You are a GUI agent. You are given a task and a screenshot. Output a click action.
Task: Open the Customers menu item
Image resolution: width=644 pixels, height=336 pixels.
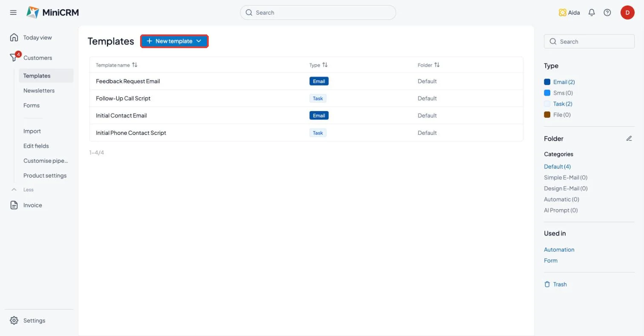coord(37,57)
